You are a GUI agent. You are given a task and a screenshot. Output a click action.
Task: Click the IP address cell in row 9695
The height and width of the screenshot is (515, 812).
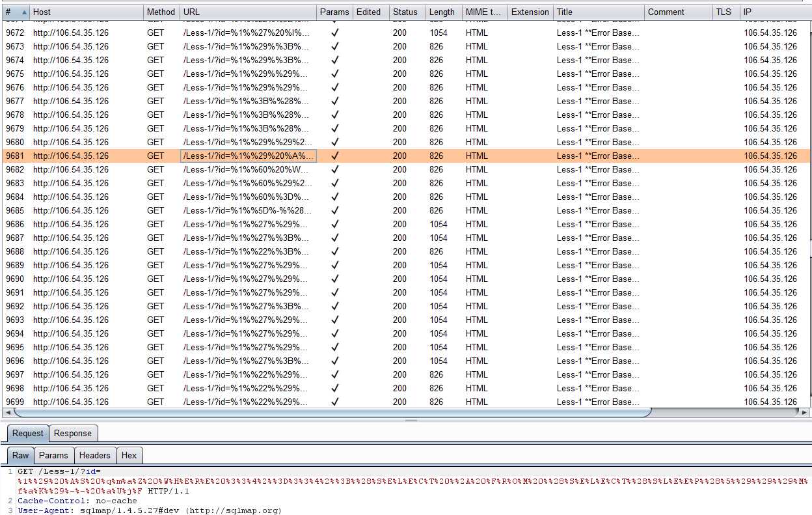coord(770,347)
